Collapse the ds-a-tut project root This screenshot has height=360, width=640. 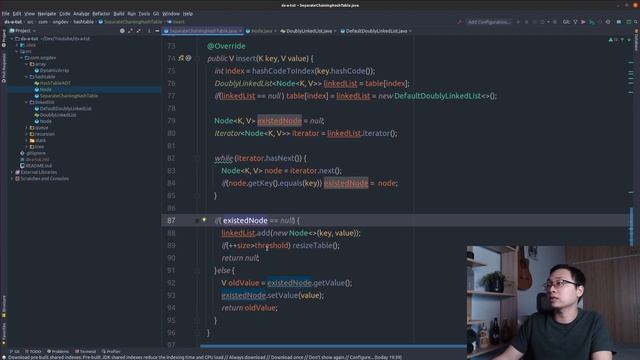click(12, 39)
